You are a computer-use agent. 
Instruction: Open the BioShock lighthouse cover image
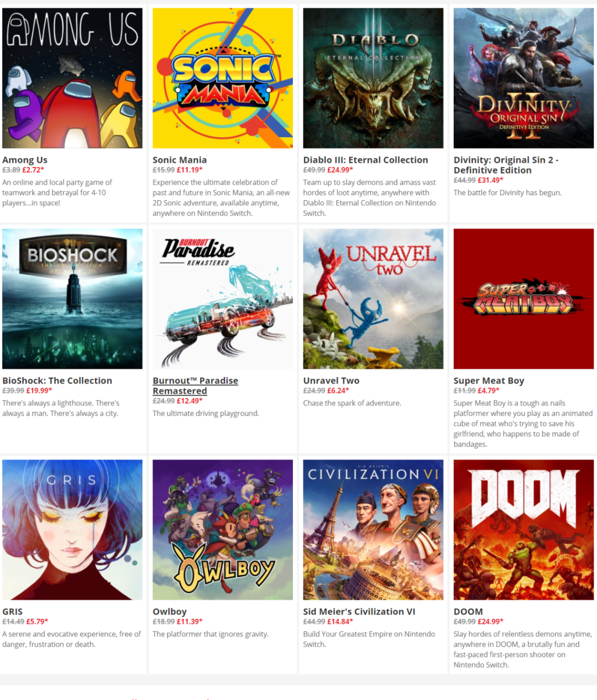pyautogui.click(x=72, y=299)
